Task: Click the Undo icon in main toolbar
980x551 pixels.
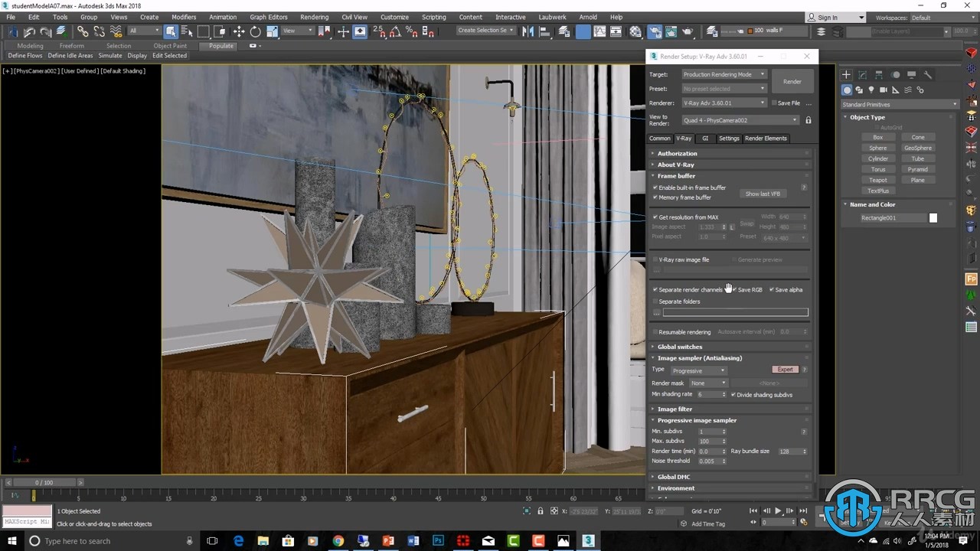Action: [x=29, y=31]
